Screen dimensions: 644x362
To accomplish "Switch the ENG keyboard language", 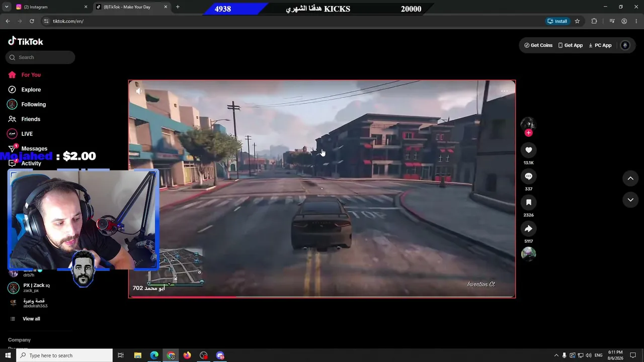I will tap(598, 355).
